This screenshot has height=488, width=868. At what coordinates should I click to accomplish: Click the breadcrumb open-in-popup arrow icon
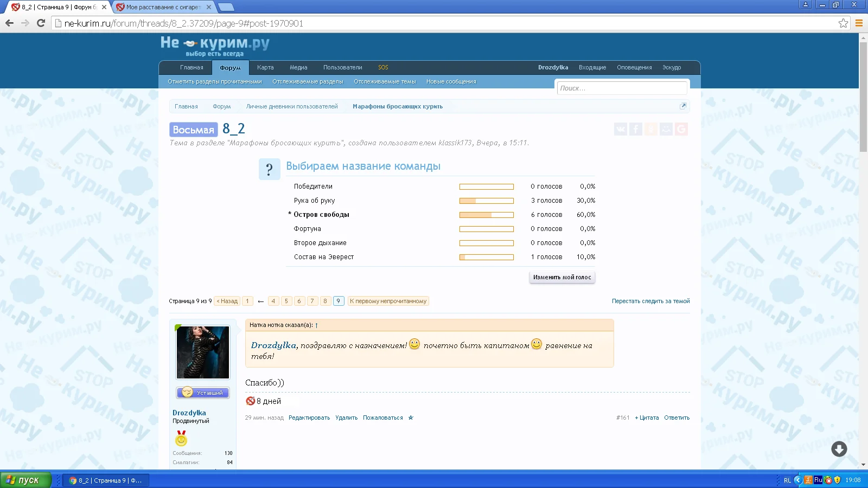683,106
